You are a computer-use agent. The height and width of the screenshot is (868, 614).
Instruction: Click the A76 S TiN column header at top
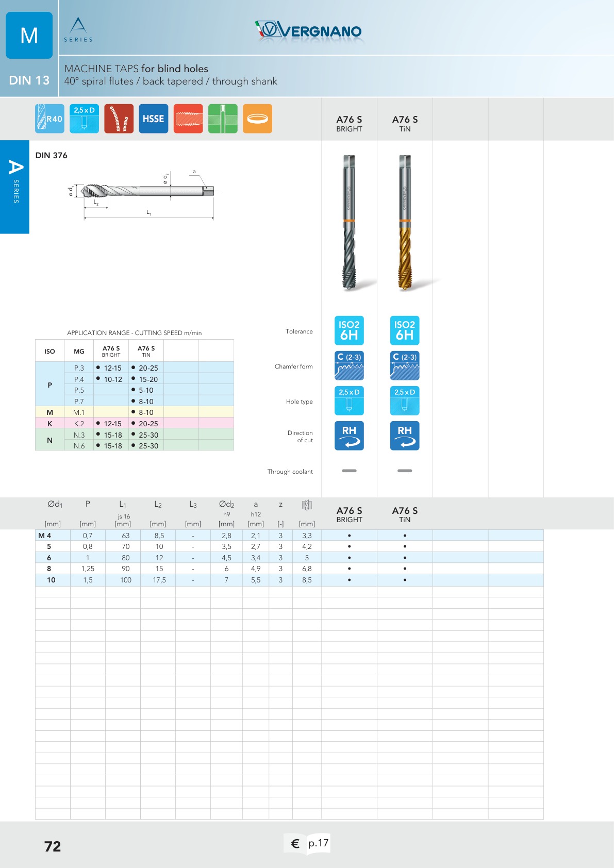(x=405, y=123)
